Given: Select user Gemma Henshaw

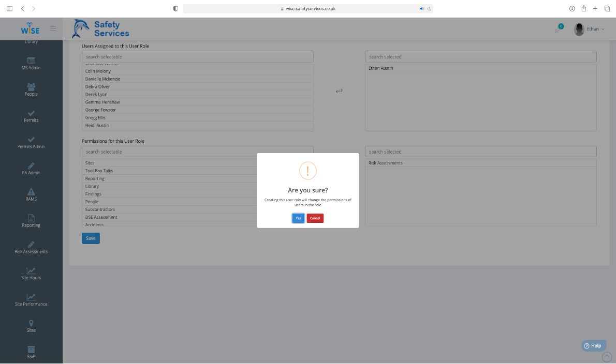Looking at the screenshot, I should pos(198,102).
